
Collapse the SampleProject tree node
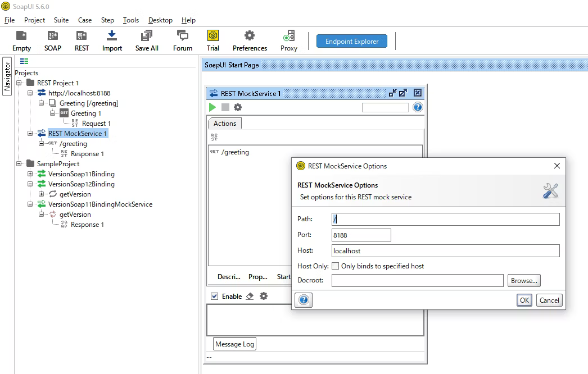pos(20,164)
